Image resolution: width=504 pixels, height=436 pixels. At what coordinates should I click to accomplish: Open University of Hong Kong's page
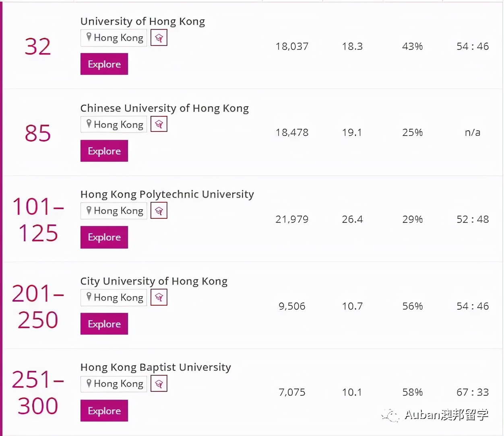pyautogui.click(x=104, y=64)
